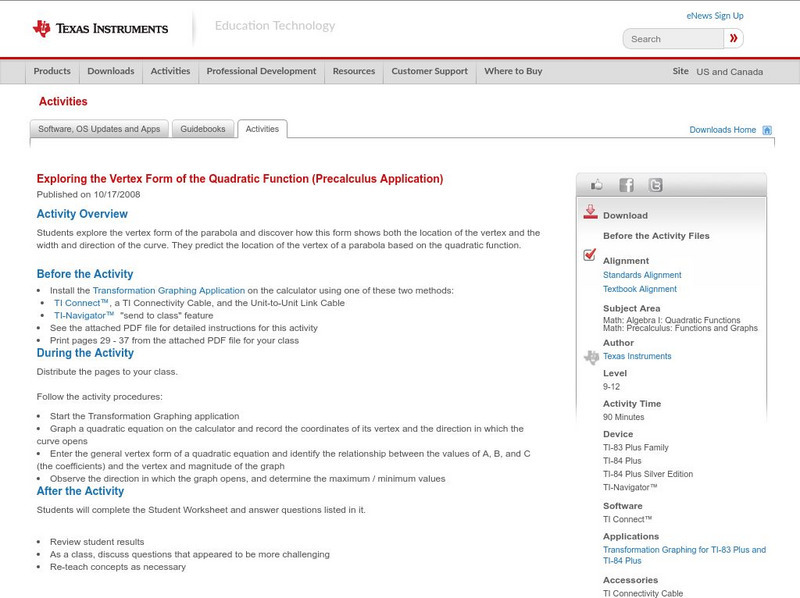Click Math: Precalculus: Functions and Graphs text
800x598 pixels.
point(680,328)
